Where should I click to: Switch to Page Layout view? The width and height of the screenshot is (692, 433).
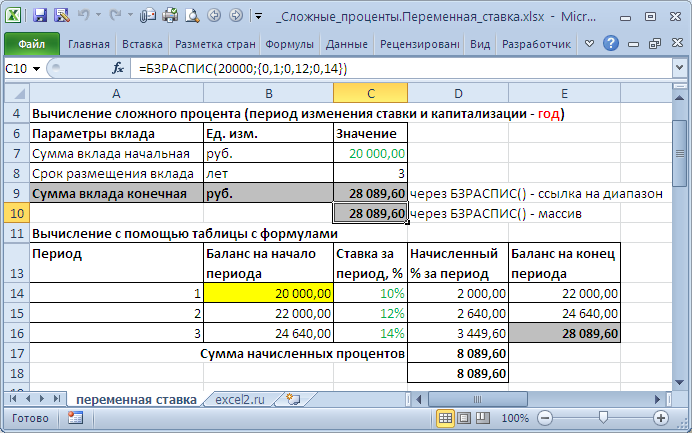[464, 418]
